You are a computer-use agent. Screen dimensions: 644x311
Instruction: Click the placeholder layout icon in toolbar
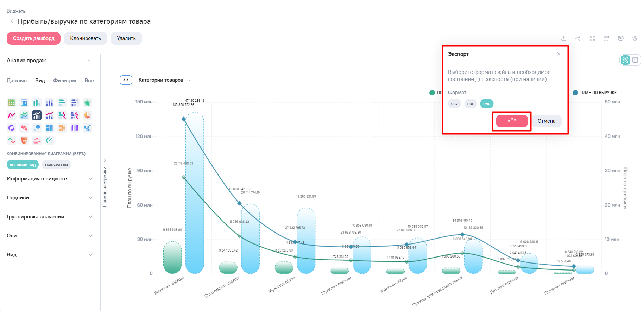pos(606,38)
